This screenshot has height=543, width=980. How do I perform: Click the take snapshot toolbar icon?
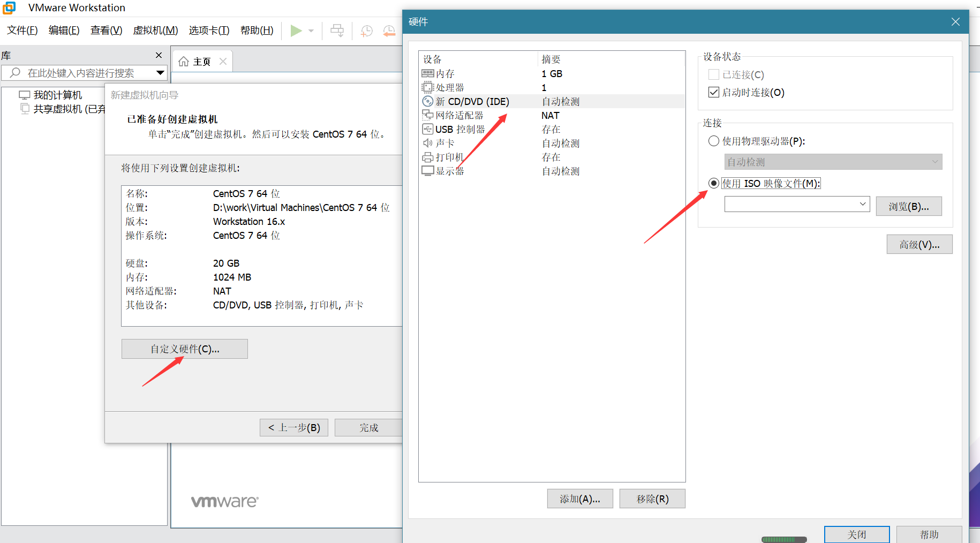pyautogui.click(x=366, y=31)
